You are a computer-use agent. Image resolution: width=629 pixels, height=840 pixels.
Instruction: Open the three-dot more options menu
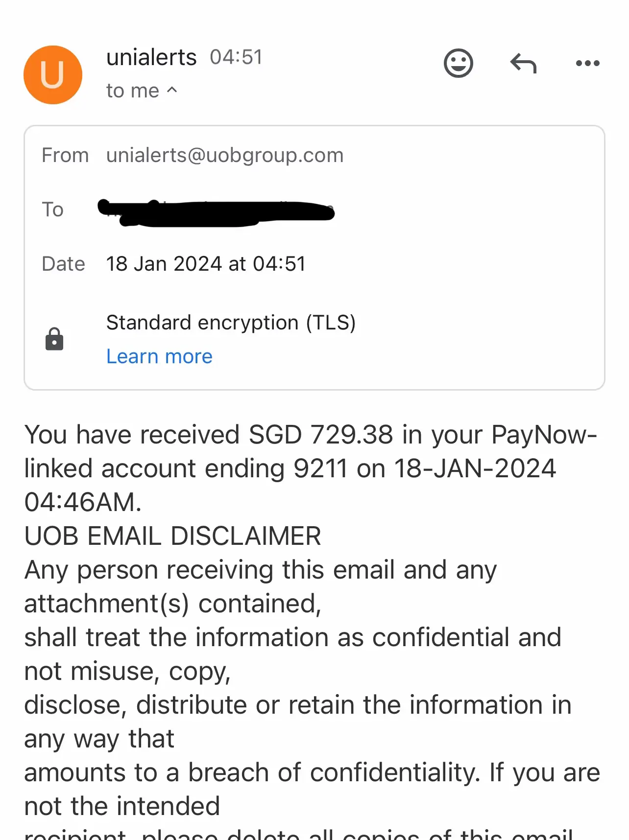587,63
